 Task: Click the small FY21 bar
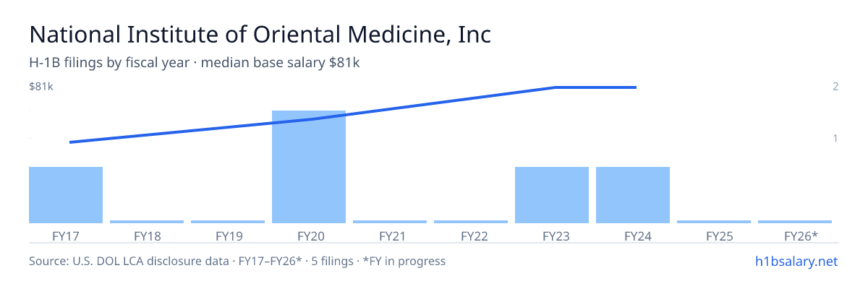coord(390,222)
